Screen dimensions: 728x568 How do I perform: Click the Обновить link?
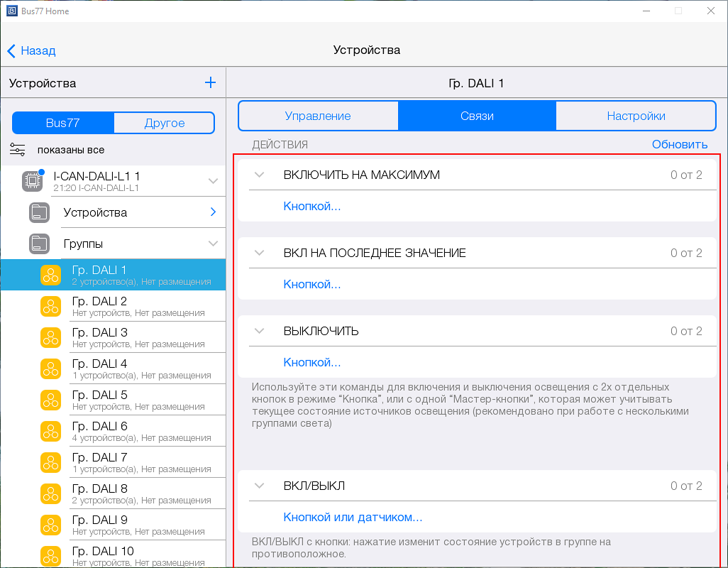point(679,144)
